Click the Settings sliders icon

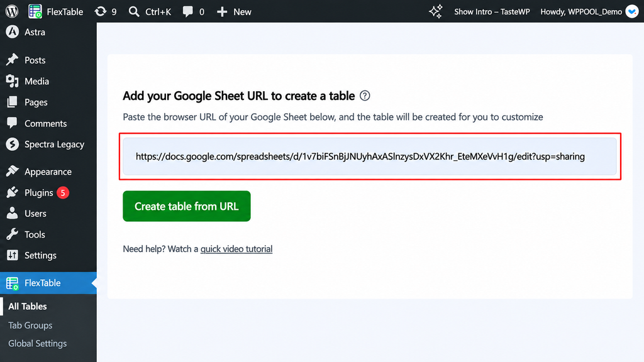point(13,255)
